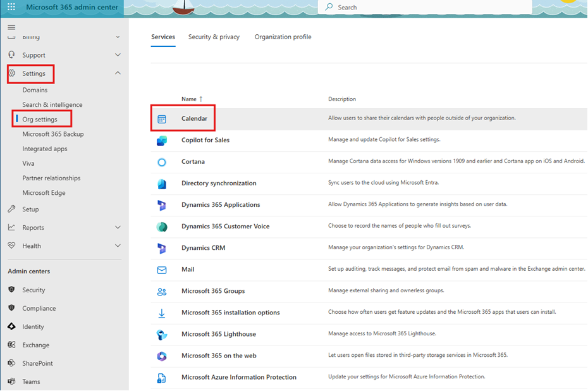588x391 pixels.
Task: Open Dynamics 365 Applications settings
Action: coord(221,204)
